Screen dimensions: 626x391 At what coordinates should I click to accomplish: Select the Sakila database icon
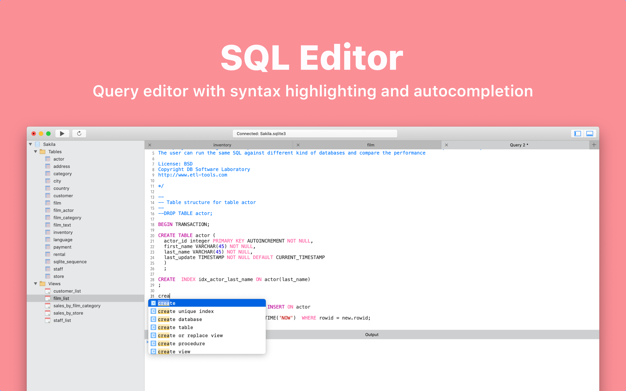click(38, 144)
